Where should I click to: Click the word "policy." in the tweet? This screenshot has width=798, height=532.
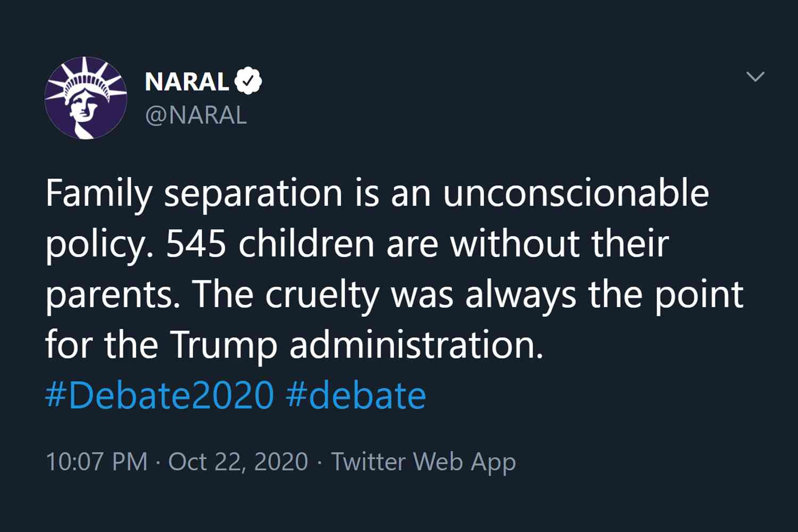coord(99,245)
